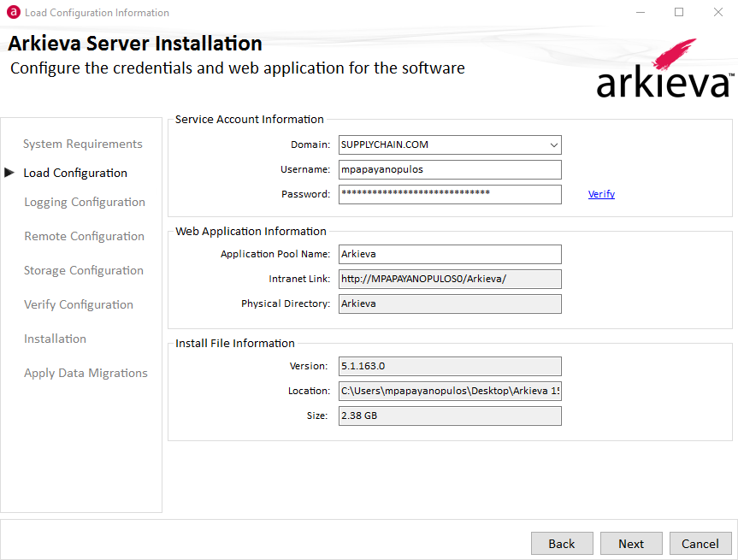Viewport: 738px width, 560px height.
Task: Click the 'Application Pool Name:' label
Action: point(275,254)
